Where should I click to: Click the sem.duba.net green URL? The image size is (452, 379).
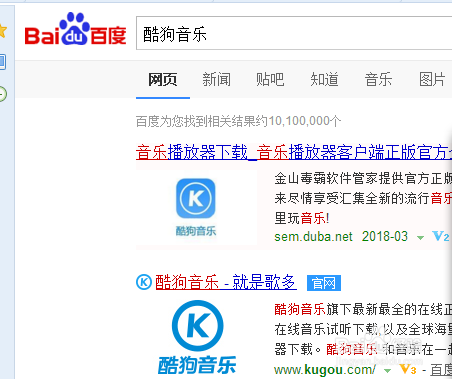(313, 237)
